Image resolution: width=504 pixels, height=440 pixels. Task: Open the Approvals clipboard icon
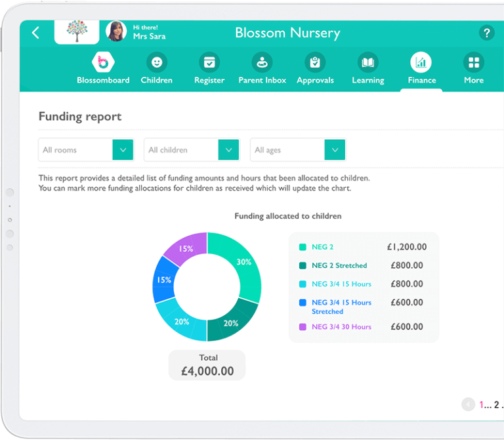(x=315, y=63)
